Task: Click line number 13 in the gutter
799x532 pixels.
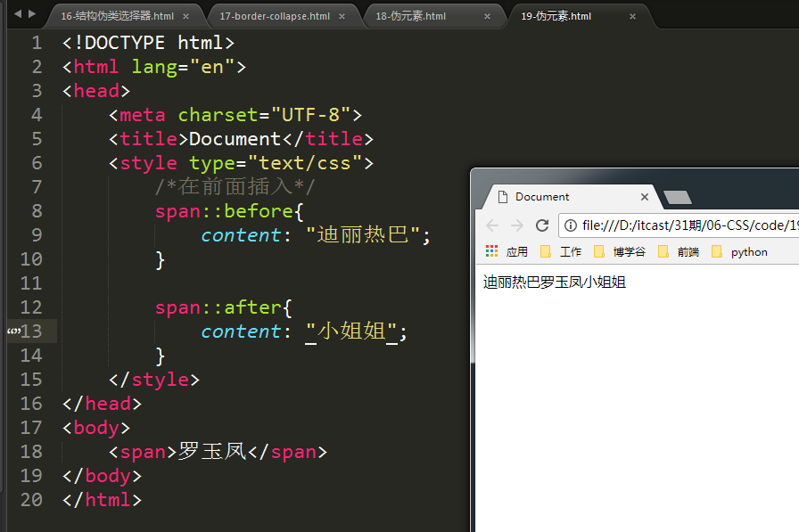Action: click(31, 331)
